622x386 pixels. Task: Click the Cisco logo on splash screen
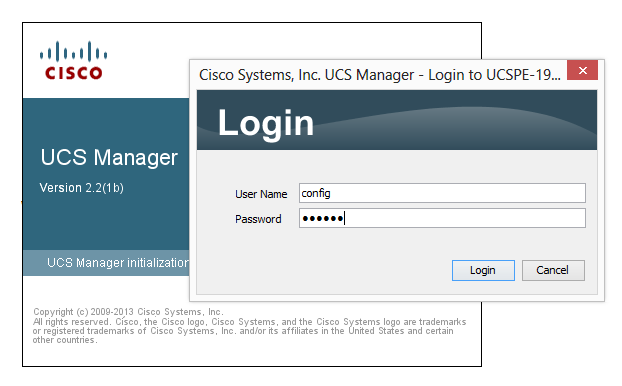click(x=73, y=60)
